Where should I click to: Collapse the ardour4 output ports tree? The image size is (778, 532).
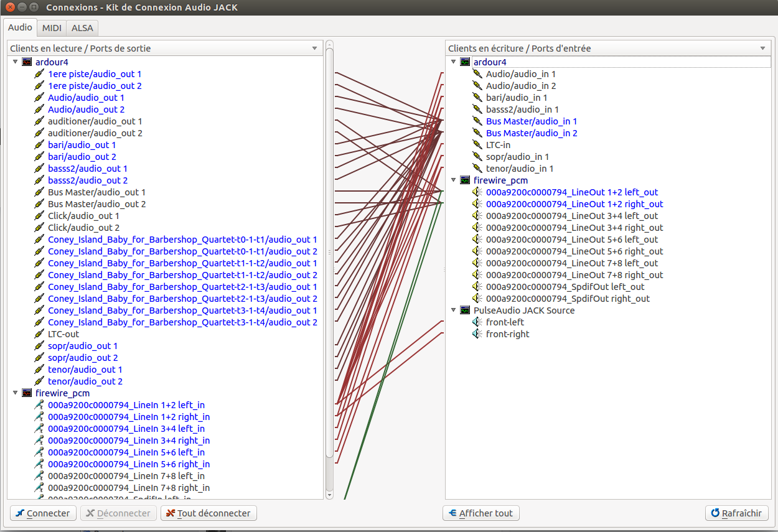(16, 62)
